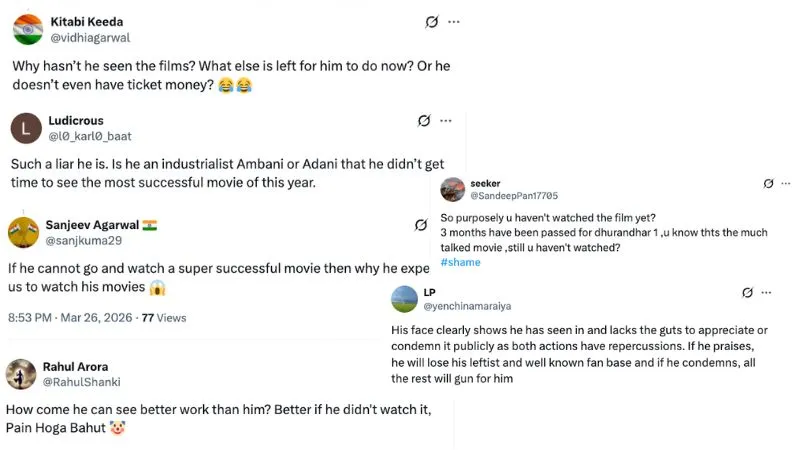Click the seeker avatar thumbnail
The height and width of the screenshot is (450, 800).
[x=452, y=189]
